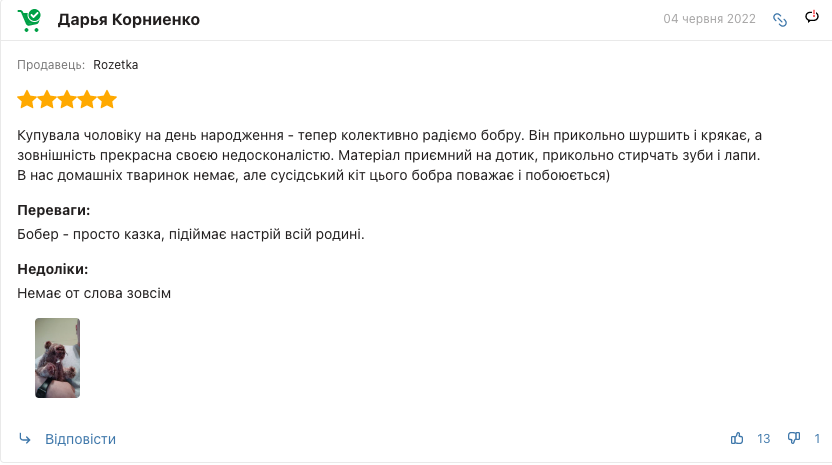The width and height of the screenshot is (832, 465).
Task: Click the Rozetka seller name
Action: click(x=116, y=65)
